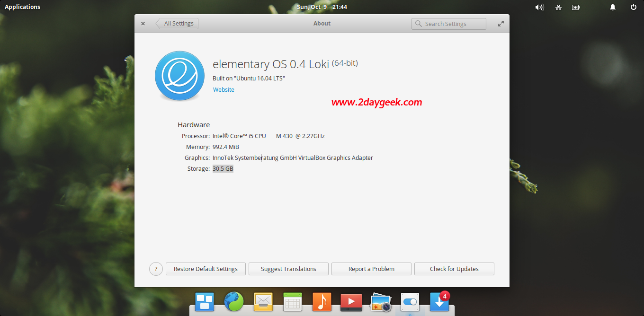Click the Storage: label
Viewport: 644px width, 316px height.
tap(198, 168)
